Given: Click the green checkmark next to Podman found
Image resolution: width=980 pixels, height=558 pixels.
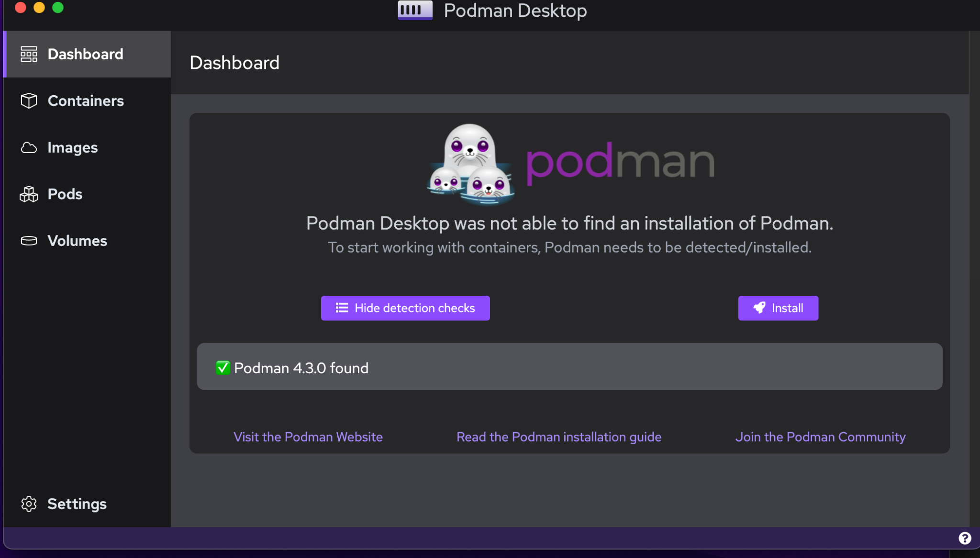Looking at the screenshot, I should pos(223,368).
